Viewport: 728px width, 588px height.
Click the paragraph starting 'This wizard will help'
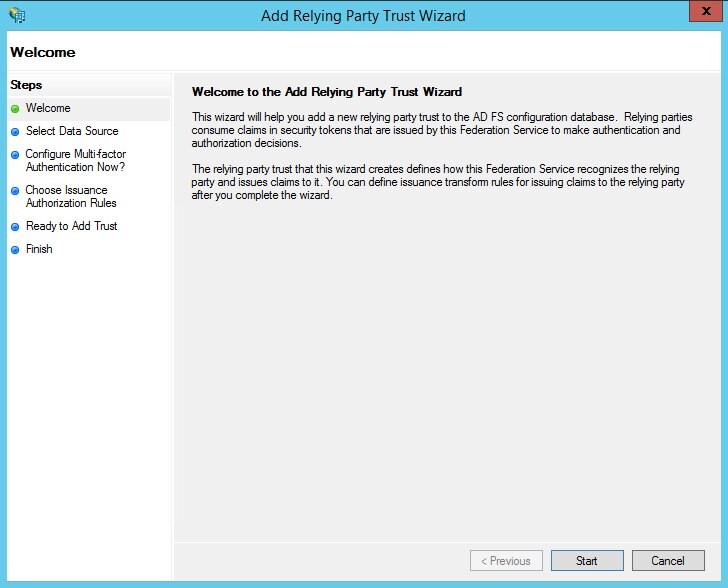(442, 130)
